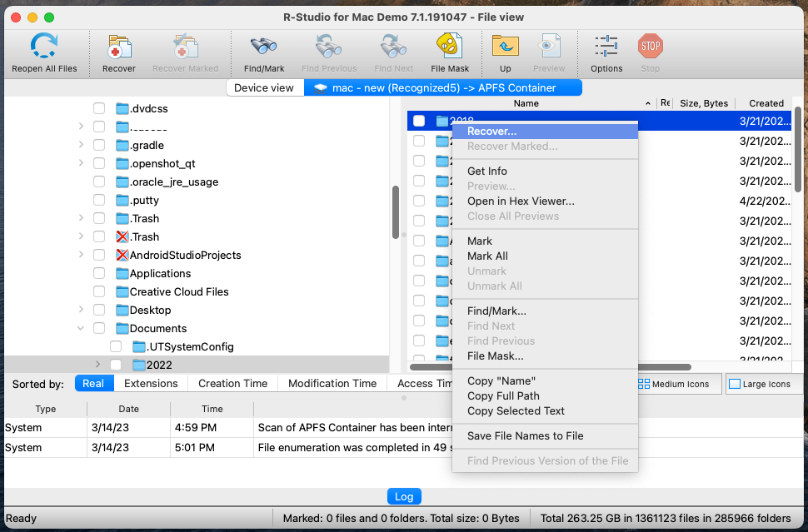
Task: Click the .dvdcss folder icon
Action: pos(122,109)
